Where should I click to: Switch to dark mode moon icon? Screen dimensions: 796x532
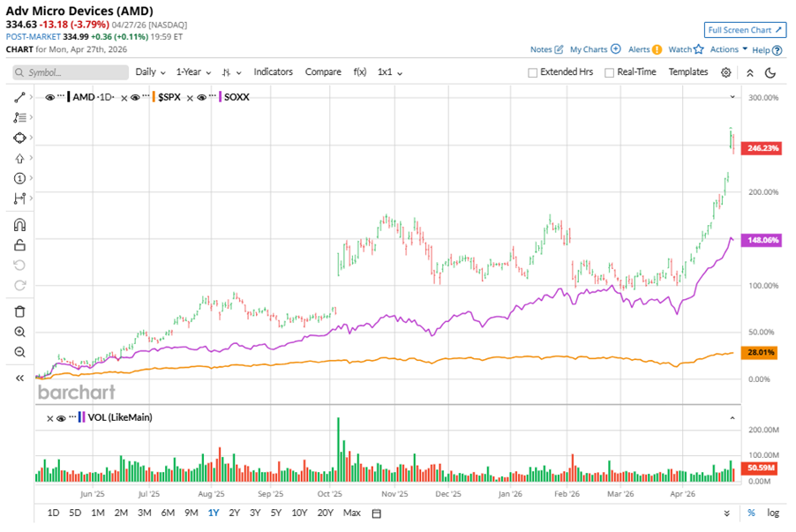pyautogui.click(x=770, y=72)
